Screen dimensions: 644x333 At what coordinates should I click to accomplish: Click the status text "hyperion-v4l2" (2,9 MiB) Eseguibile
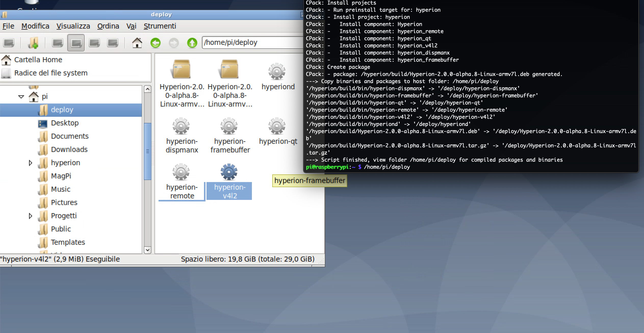(60, 259)
